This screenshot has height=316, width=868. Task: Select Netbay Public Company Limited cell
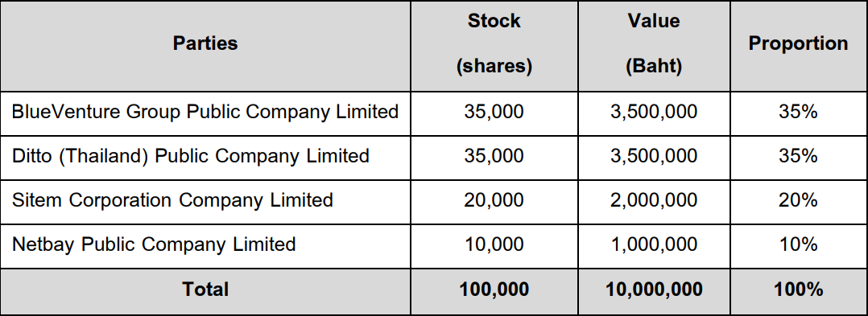205,244
